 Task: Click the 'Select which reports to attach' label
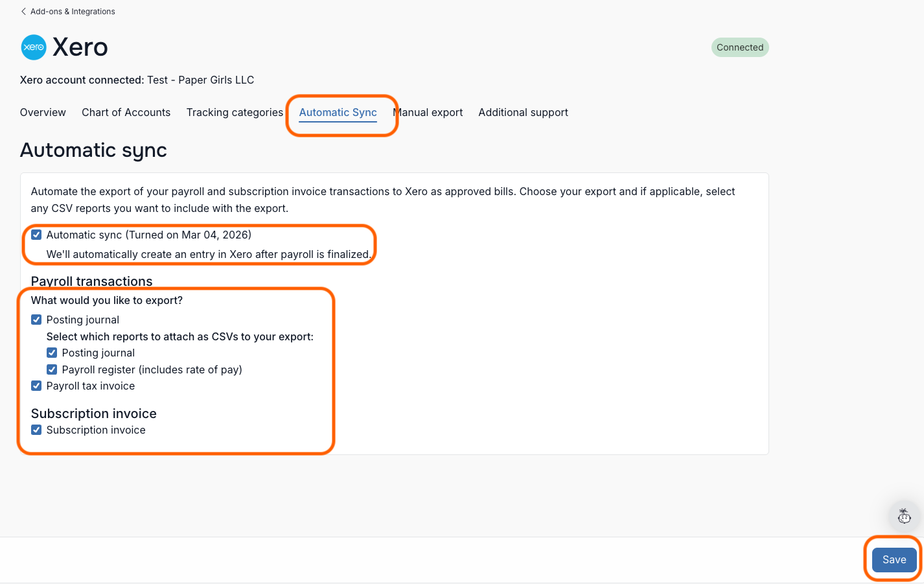click(180, 337)
